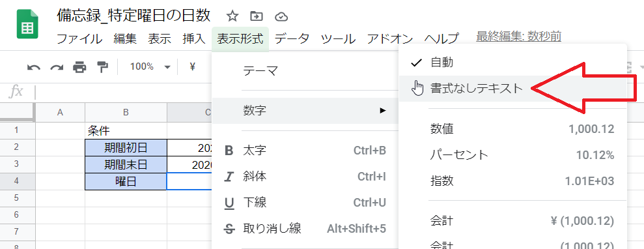Select row 7 header

[x=17, y=232]
